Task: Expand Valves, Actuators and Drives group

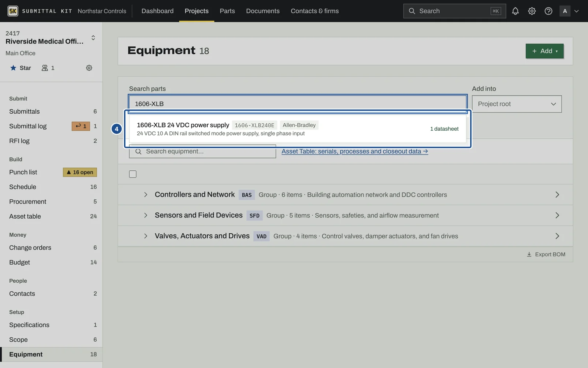Action: click(x=146, y=236)
